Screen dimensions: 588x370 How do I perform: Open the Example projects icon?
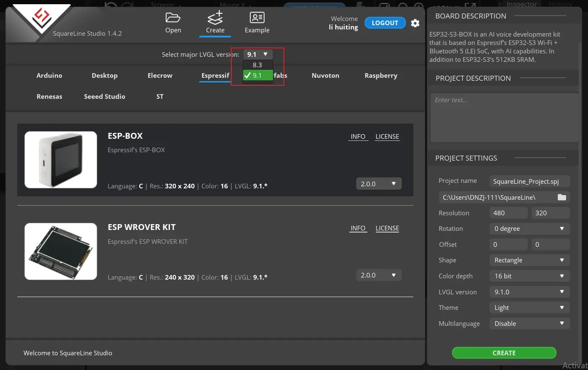257,18
